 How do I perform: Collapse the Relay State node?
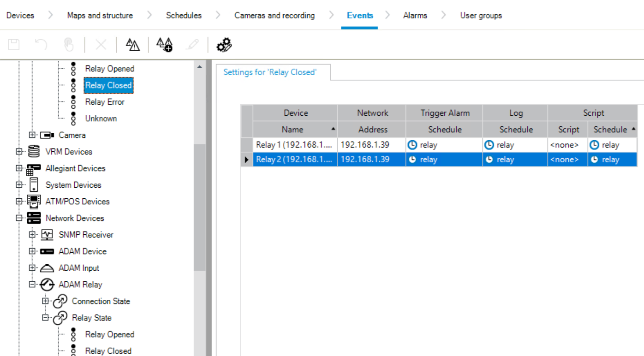pos(45,318)
